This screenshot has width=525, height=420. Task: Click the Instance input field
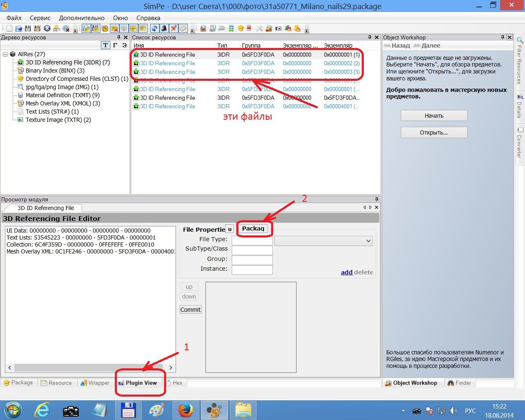[x=252, y=270]
